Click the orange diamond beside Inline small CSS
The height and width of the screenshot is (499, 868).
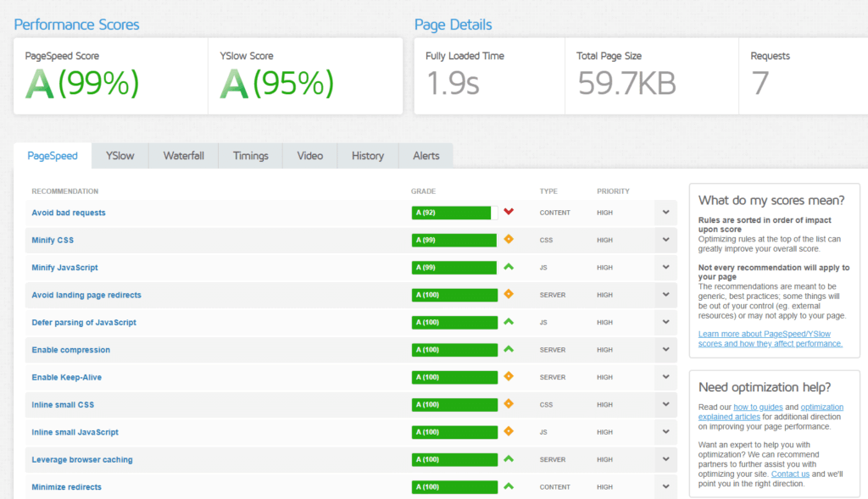[509, 404]
